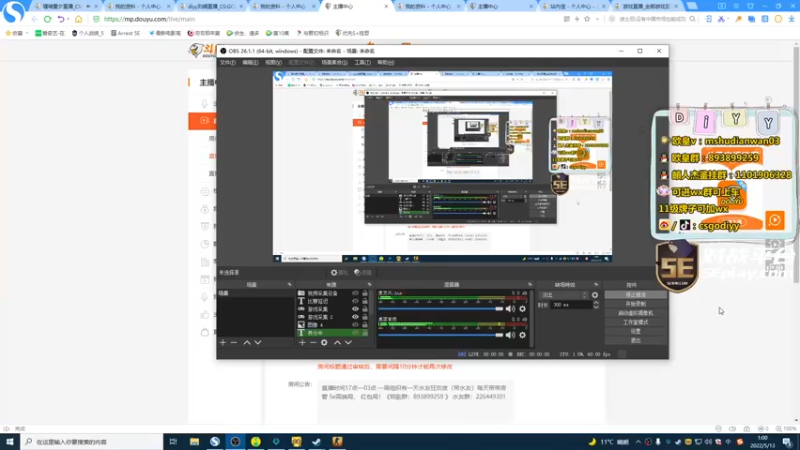Pop out the Audio Mixer dock icon
This screenshot has height=450, width=800.
coord(530,285)
